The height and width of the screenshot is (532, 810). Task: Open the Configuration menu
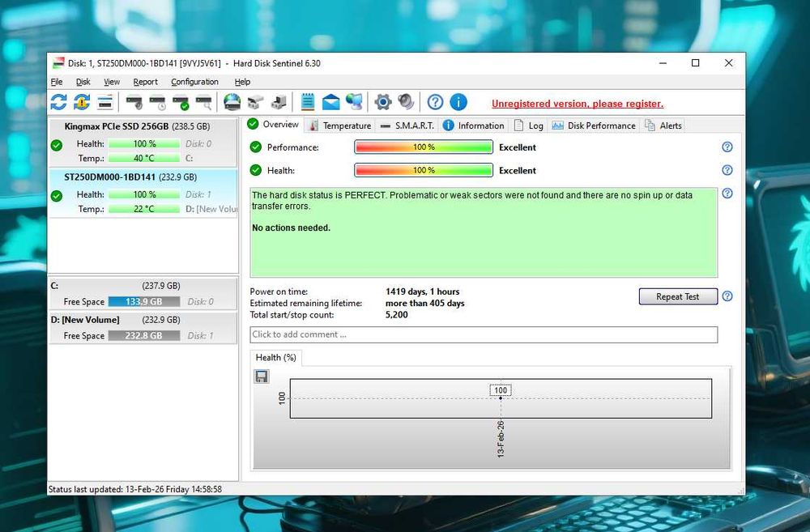(194, 82)
